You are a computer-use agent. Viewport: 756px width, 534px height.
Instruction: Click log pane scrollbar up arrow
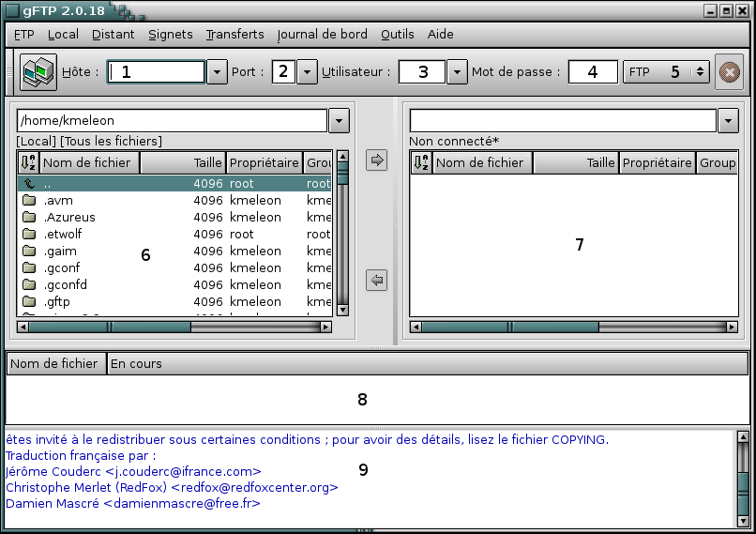pyautogui.click(x=743, y=437)
